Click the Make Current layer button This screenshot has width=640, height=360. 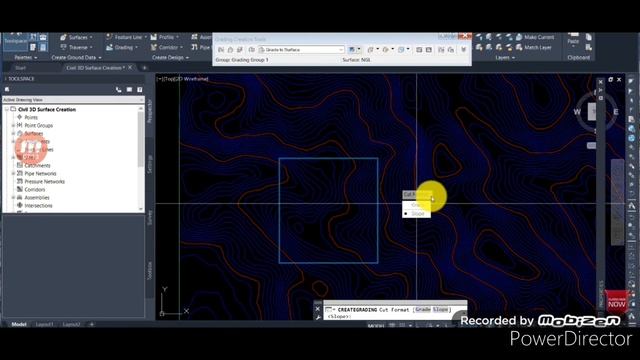535,37
